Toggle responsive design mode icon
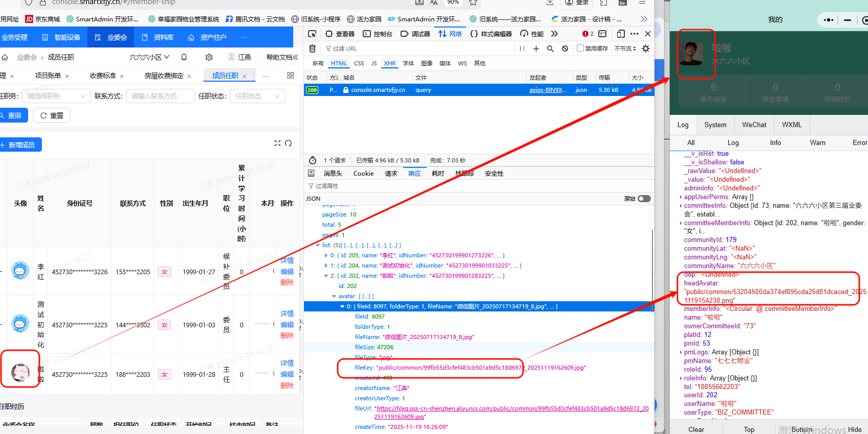This screenshot has height=434, width=868. click(x=621, y=34)
